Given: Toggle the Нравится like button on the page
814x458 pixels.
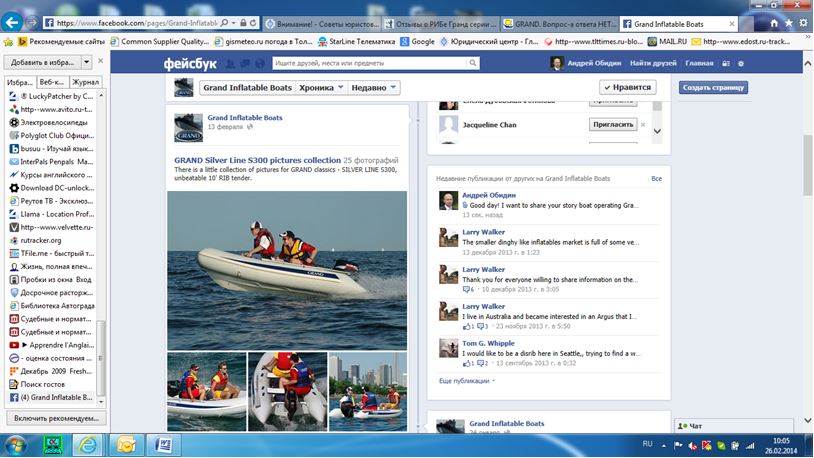Looking at the screenshot, I should click(628, 88).
